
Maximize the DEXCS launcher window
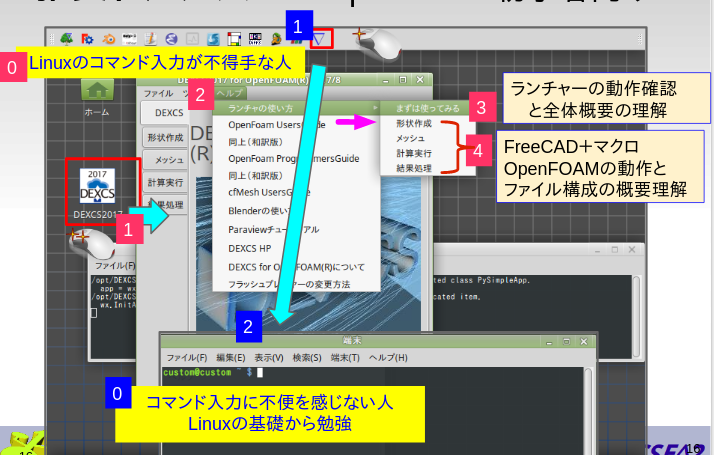[x=403, y=80]
